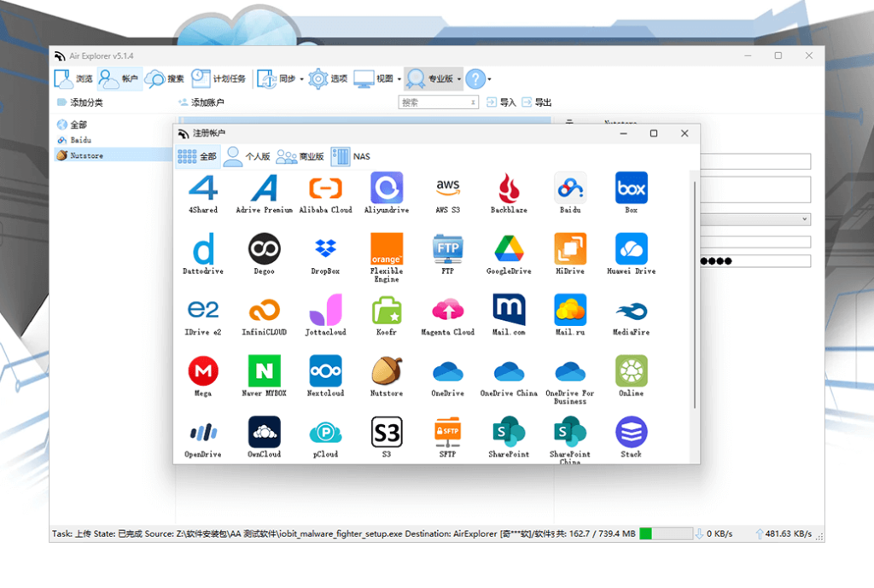
Task: Select the pCloud service icon
Action: (325, 432)
